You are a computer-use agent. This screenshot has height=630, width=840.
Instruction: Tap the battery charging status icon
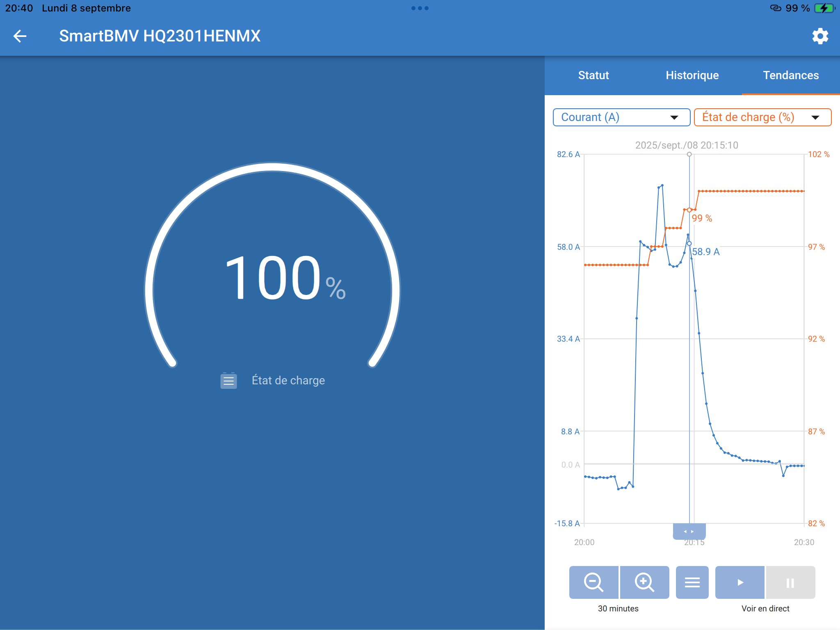(x=824, y=8)
